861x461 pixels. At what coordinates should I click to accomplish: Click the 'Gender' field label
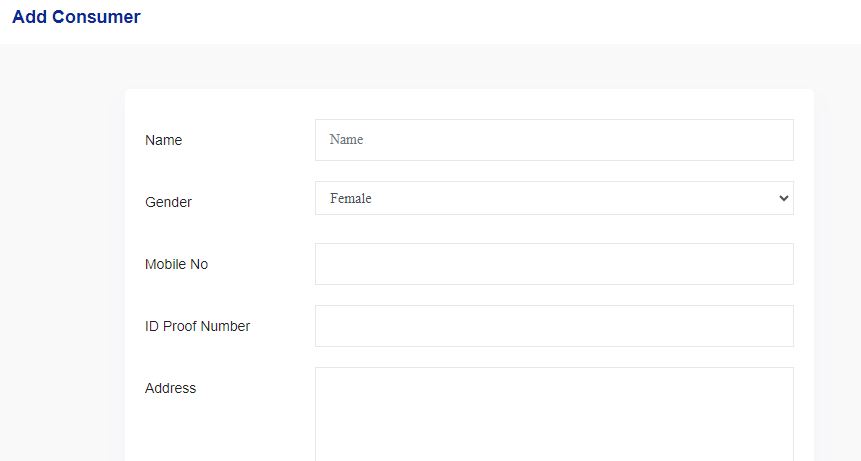[168, 202]
